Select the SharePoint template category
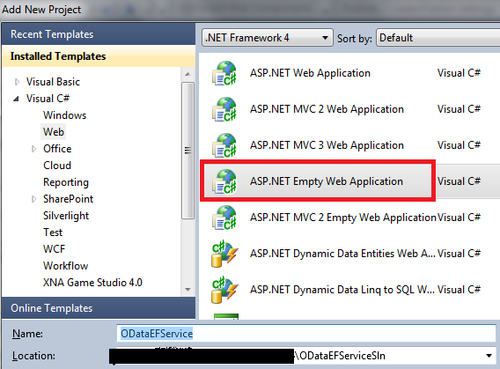500x369 pixels. tap(68, 199)
